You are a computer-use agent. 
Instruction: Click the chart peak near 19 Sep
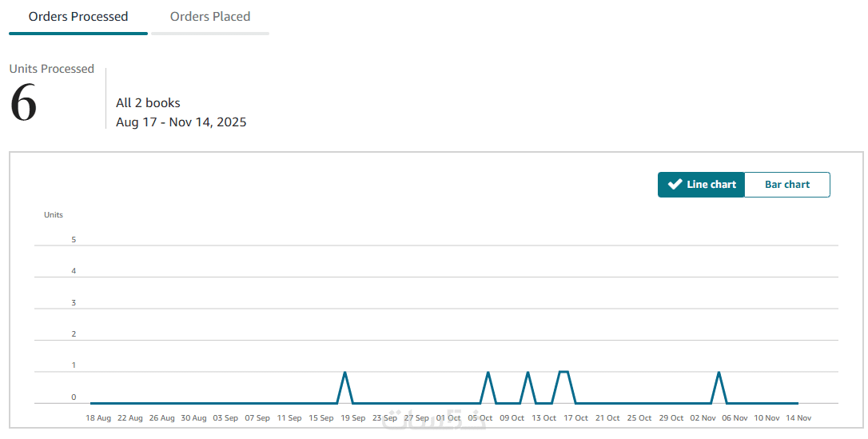[x=344, y=373]
